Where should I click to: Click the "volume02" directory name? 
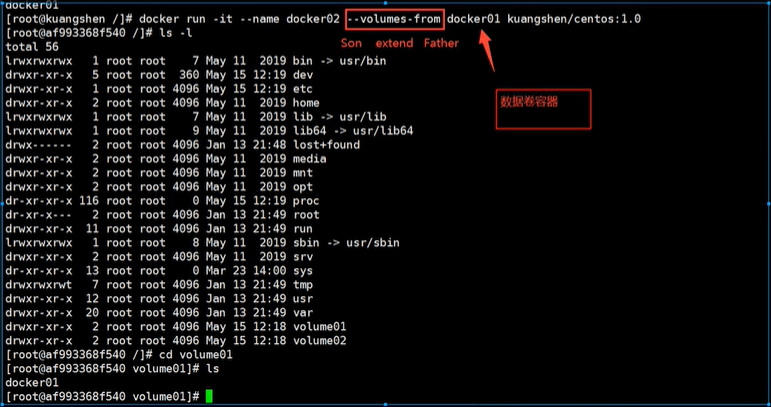(x=319, y=341)
